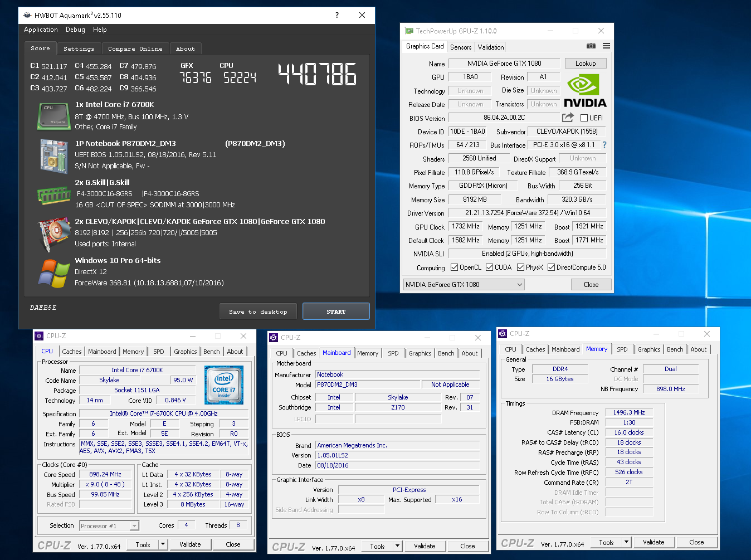Click the GPU Name field in GPU-Z
Image resolution: width=751 pixels, height=560 pixels.
pos(504,64)
